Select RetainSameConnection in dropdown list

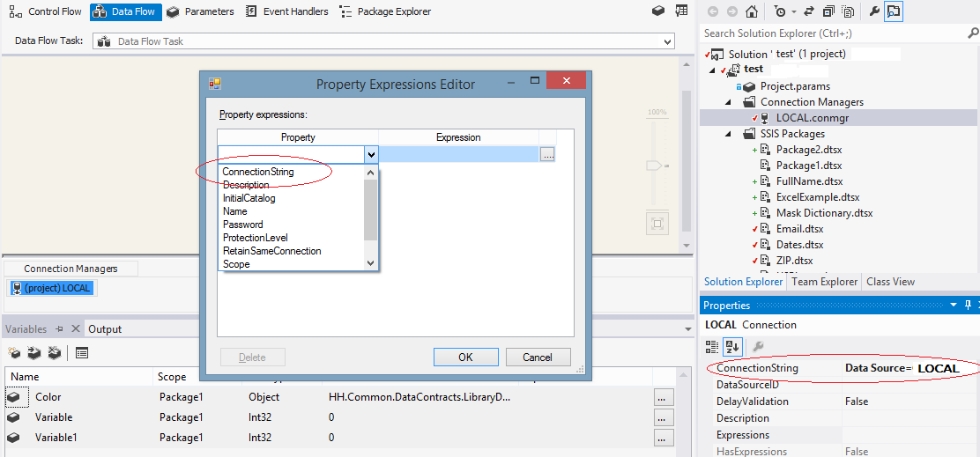click(x=271, y=251)
